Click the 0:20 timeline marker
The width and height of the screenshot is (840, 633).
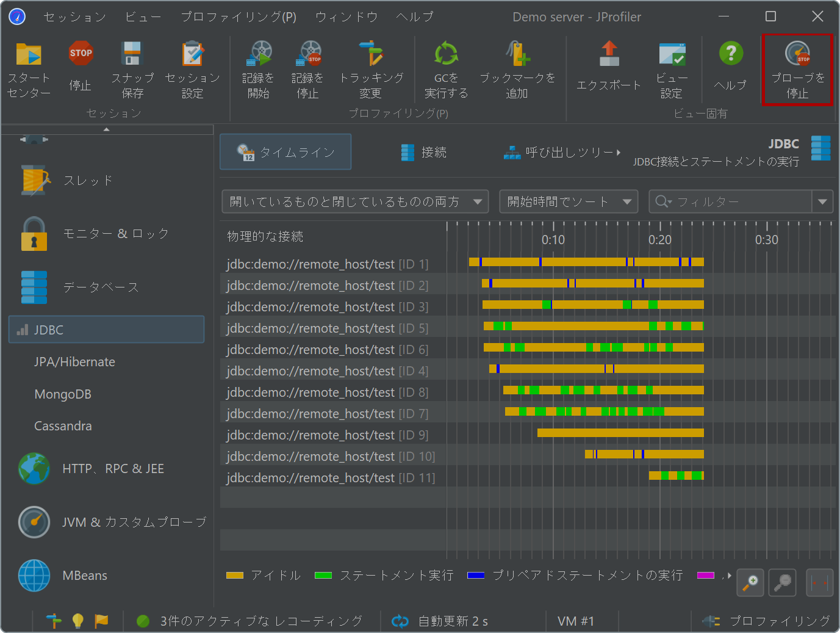tap(660, 240)
